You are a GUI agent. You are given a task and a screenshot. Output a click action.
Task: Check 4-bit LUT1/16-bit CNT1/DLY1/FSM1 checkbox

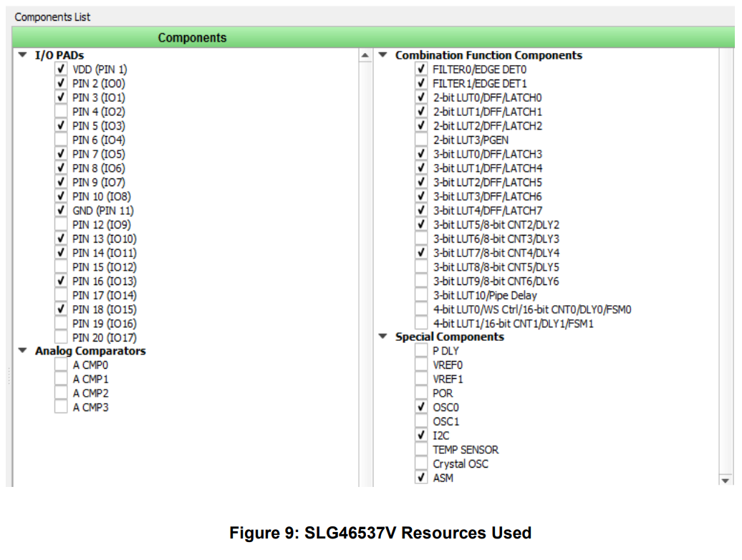click(x=421, y=324)
